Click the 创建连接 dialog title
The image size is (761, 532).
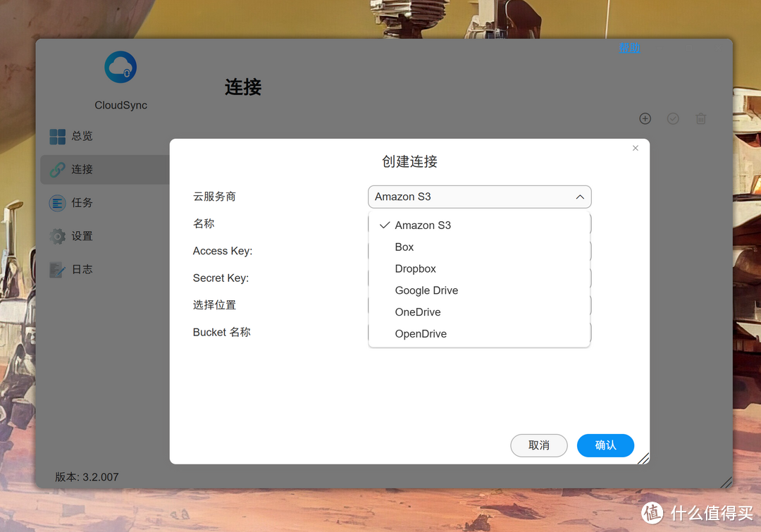[409, 161]
